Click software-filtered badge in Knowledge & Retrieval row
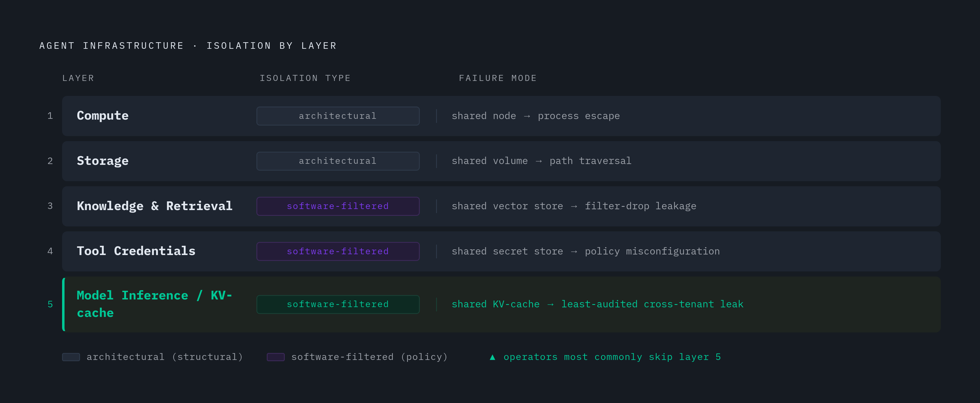 338,206
